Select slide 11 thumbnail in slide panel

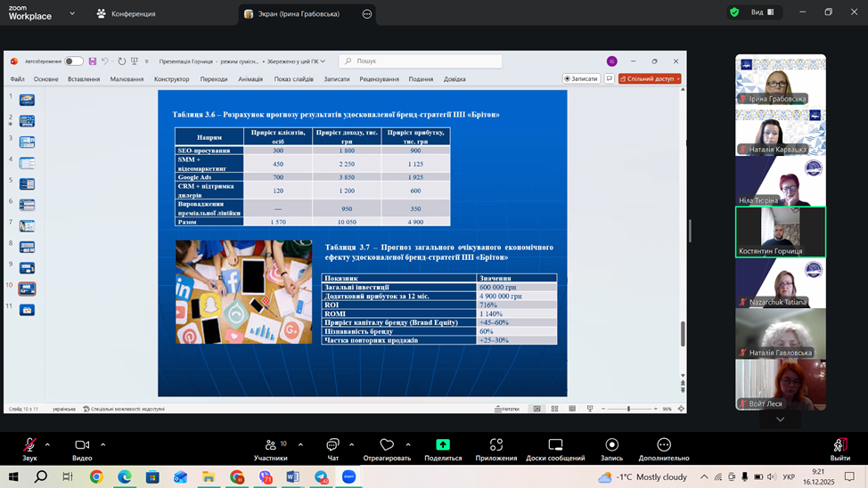pyautogui.click(x=27, y=310)
